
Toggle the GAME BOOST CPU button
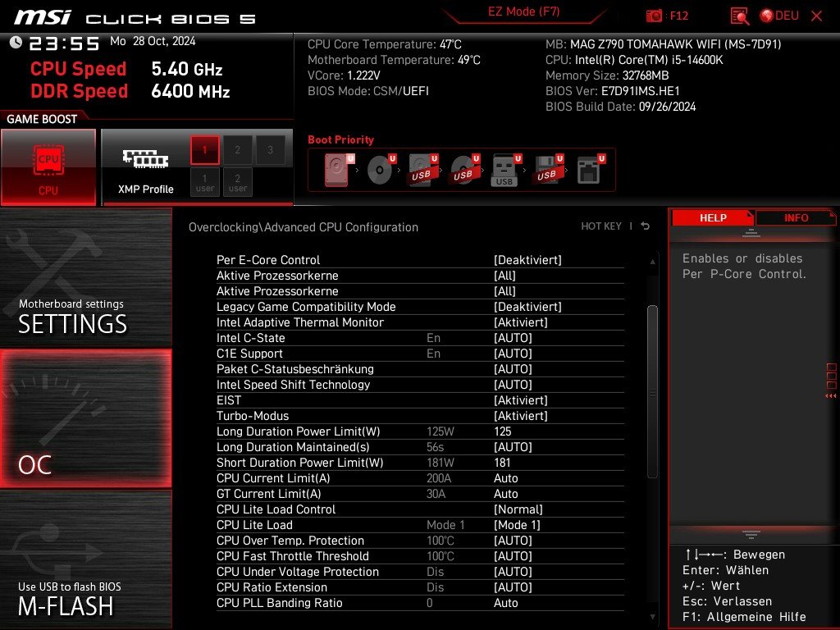tap(48, 167)
